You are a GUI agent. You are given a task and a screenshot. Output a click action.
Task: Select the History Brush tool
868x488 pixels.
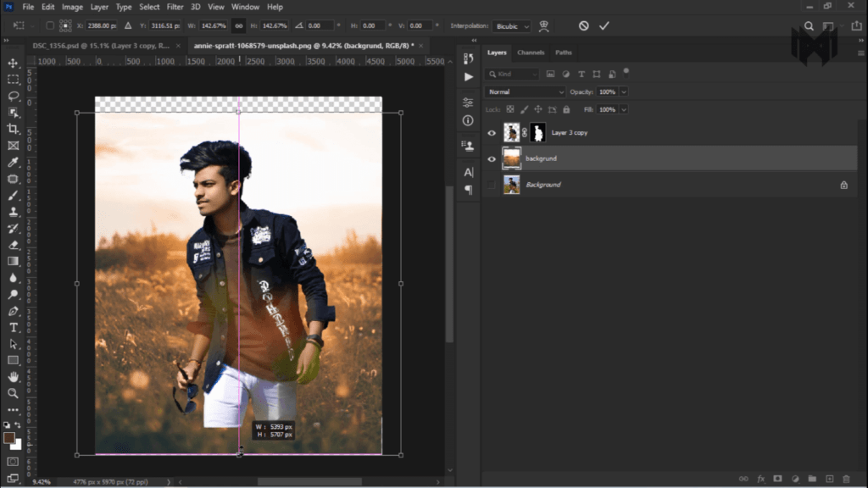tap(14, 229)
